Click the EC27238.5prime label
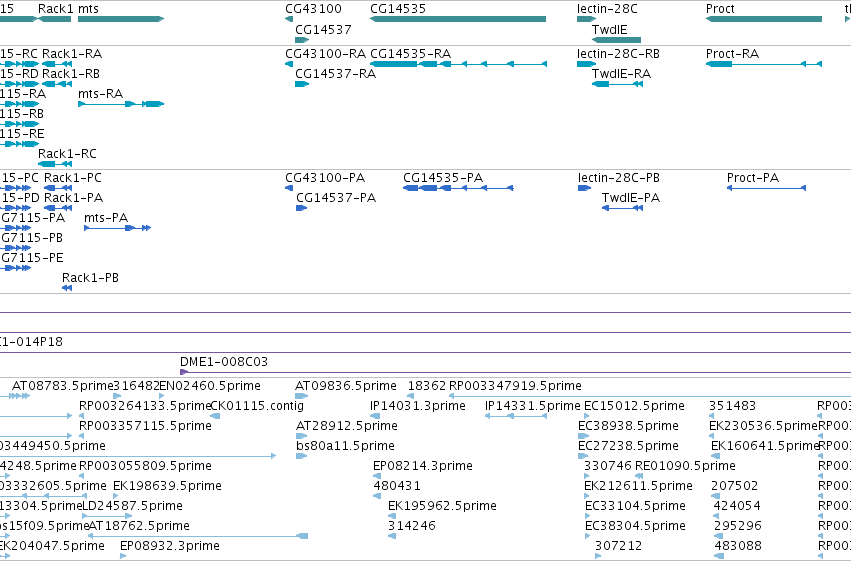 (x=628, y=446)
